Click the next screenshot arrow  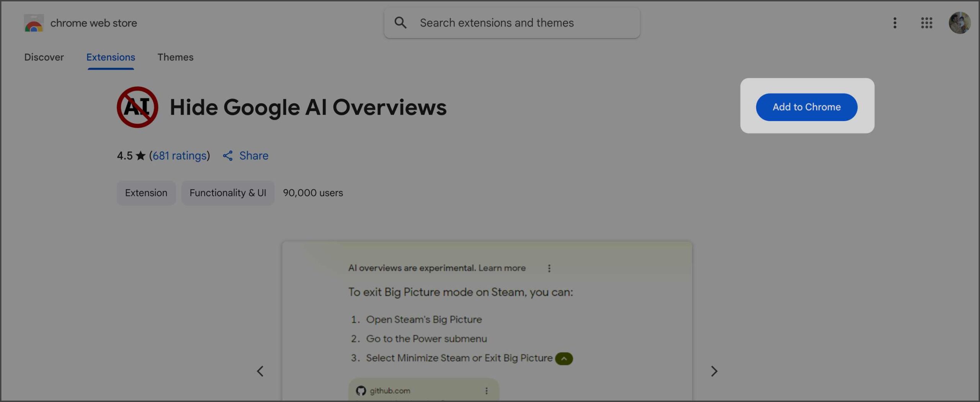tap(714, 371)
